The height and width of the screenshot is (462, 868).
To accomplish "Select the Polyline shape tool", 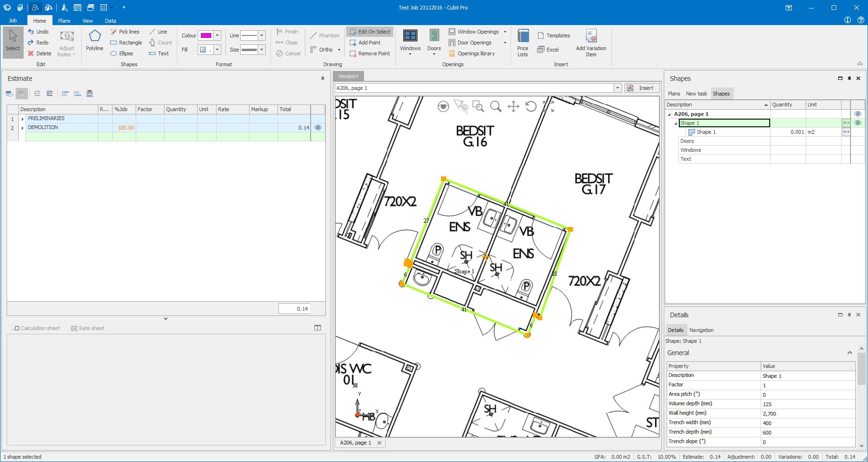I will click(95, 40).
